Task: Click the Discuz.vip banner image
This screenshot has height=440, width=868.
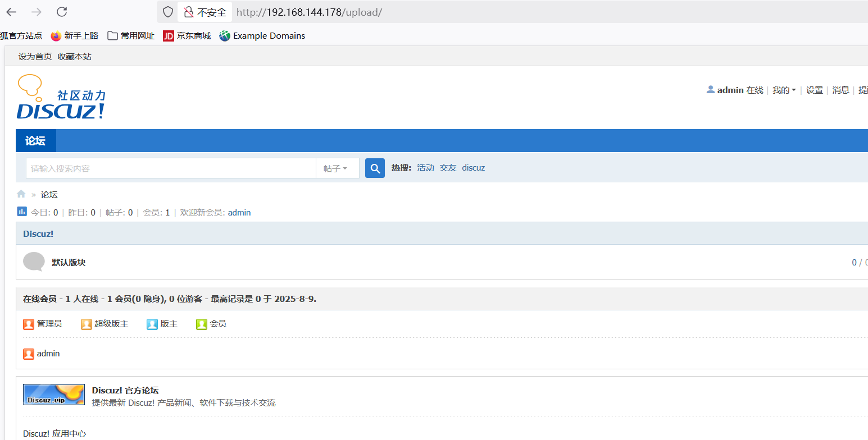Action: coord(54,395)
